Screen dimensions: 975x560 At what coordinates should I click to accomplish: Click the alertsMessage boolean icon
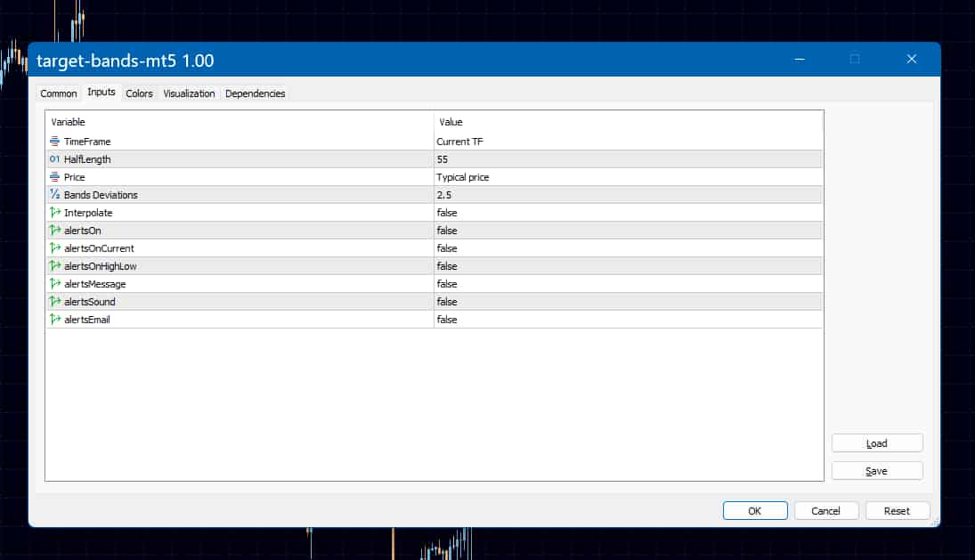tap(54, 283)
